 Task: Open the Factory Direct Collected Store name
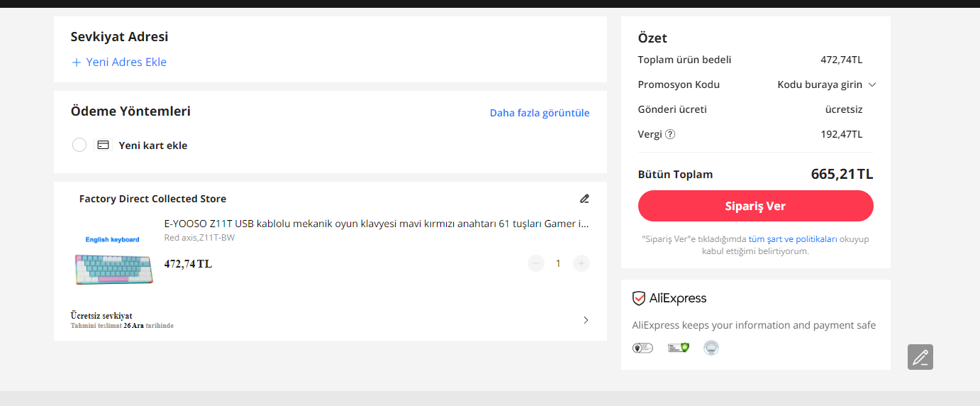coord(152,199)
